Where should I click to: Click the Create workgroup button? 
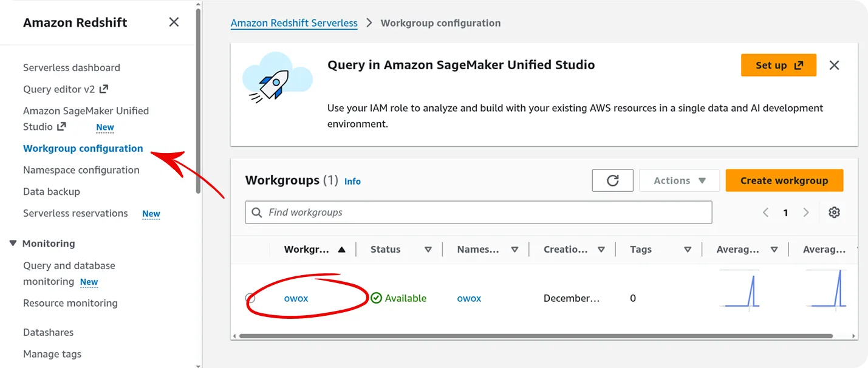(784, 180)
